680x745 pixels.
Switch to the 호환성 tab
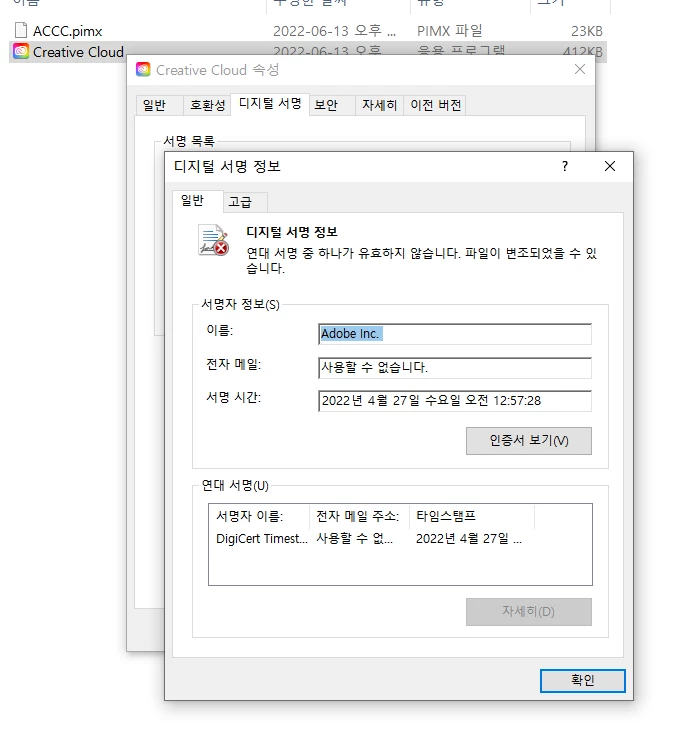coord(208,105)
